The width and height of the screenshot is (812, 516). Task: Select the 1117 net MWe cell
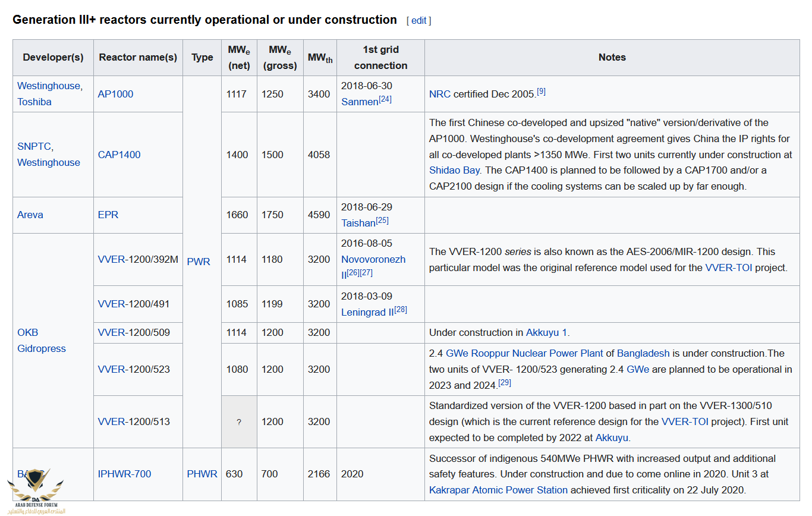(x=239, y=94)
